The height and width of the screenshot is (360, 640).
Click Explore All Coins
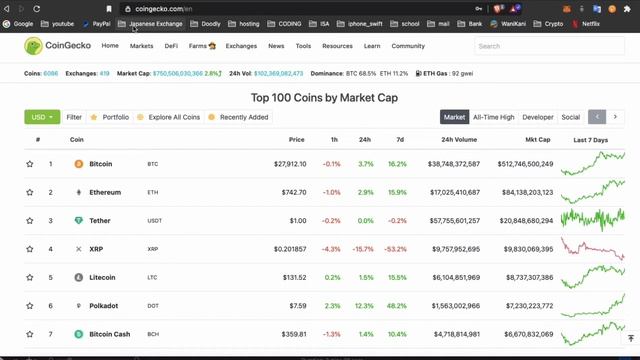click(x=169, y=117)
